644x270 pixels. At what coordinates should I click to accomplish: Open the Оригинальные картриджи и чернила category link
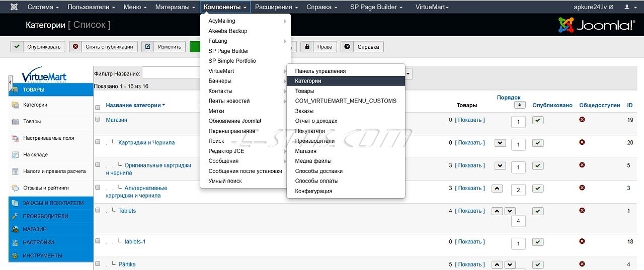(148, 169)
